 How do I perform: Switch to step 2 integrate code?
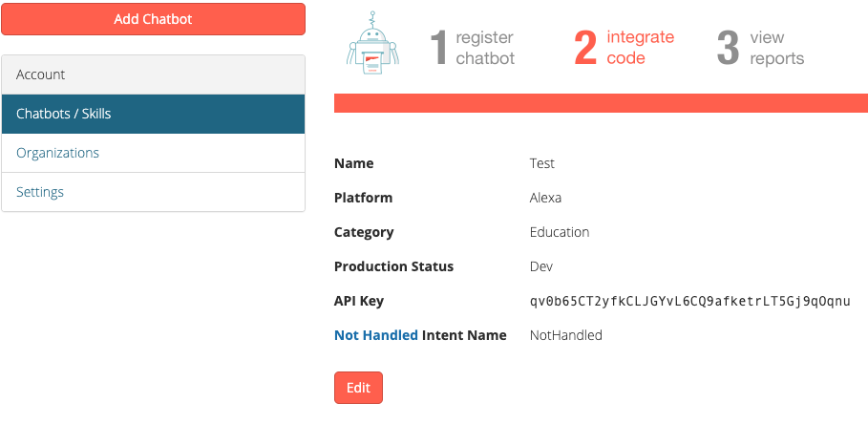pyautogui.click(x=625, y=48)
